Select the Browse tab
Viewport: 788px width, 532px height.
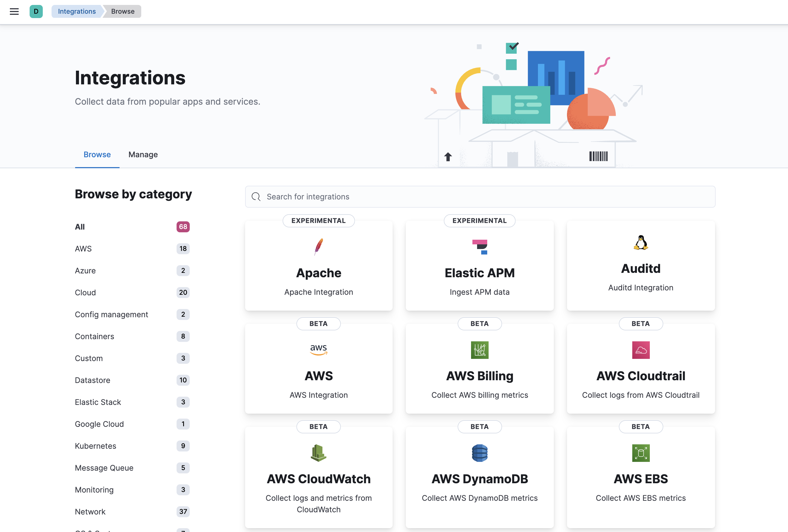tap(97, 155)
